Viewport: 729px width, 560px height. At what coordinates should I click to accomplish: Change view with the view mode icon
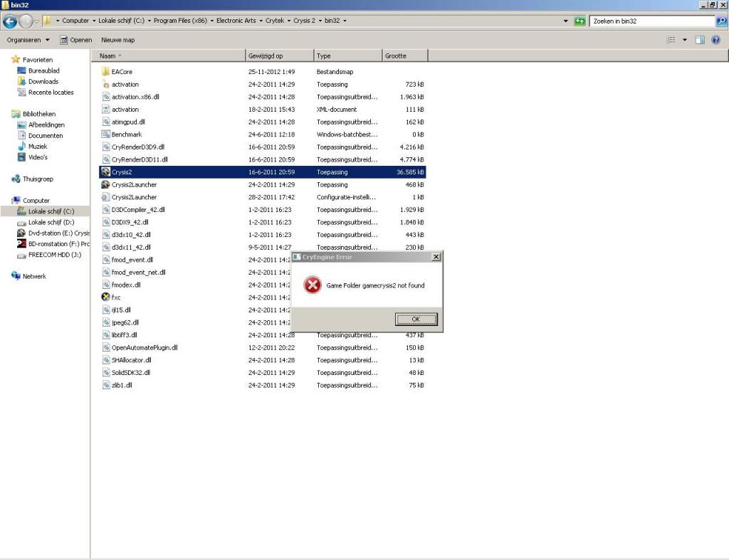click(x=671, y=40)
